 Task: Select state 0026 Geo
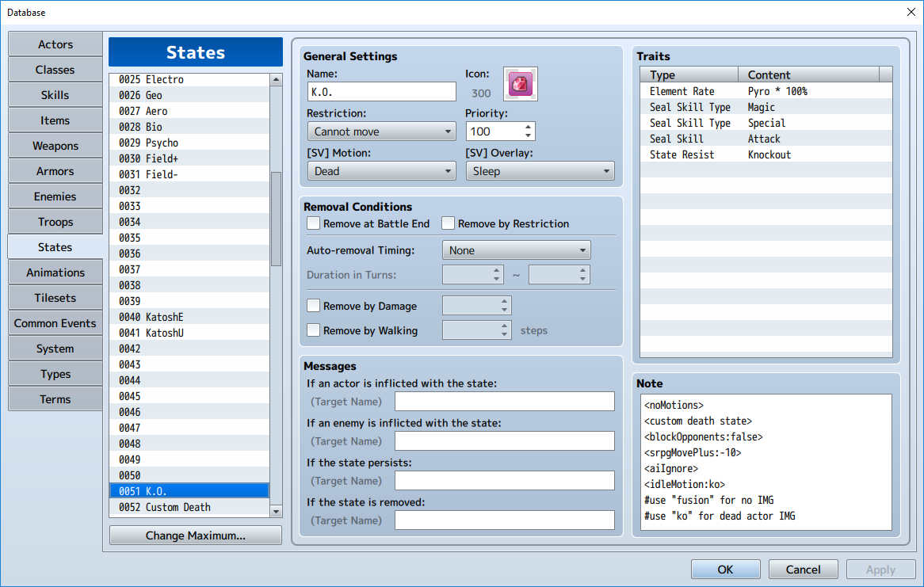[189, 96]
